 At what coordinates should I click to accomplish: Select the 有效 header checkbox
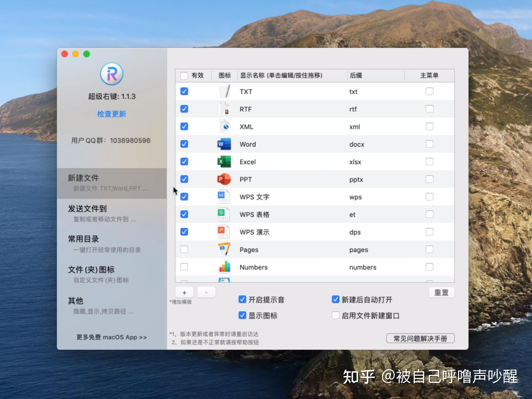coord(184,75)
